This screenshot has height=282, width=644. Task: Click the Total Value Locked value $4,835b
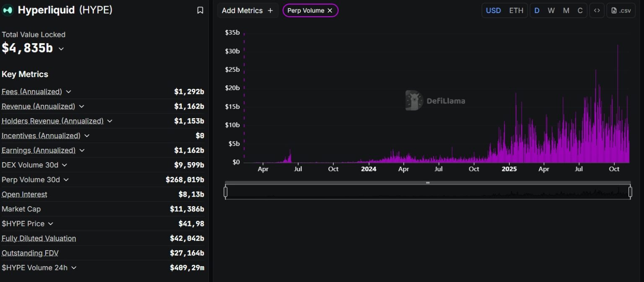tap(27, 48)
